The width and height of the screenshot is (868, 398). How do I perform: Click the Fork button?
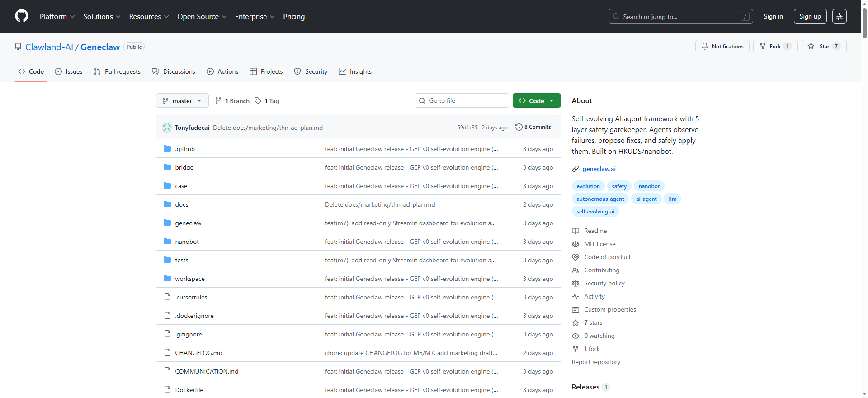point(775,46)
